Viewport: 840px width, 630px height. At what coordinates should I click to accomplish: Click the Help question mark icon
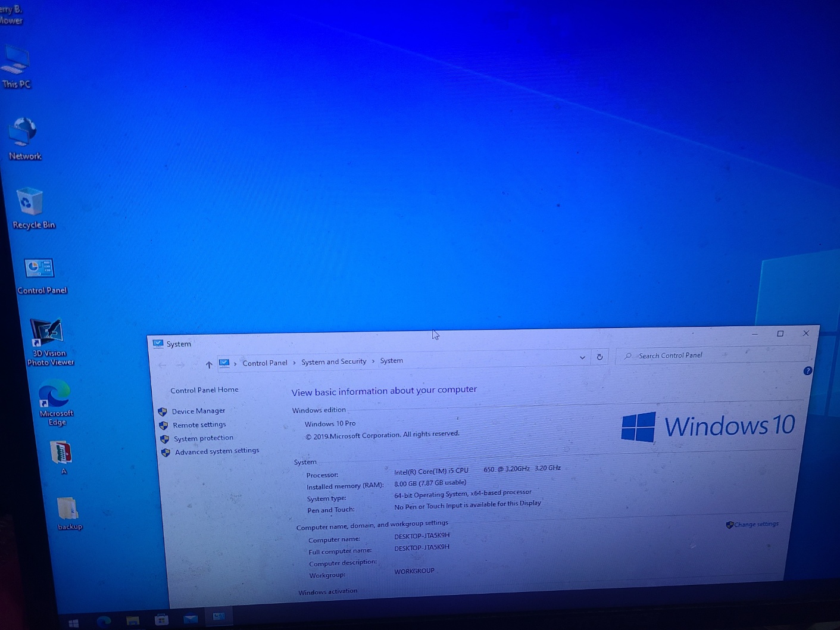tap(807, 370)
